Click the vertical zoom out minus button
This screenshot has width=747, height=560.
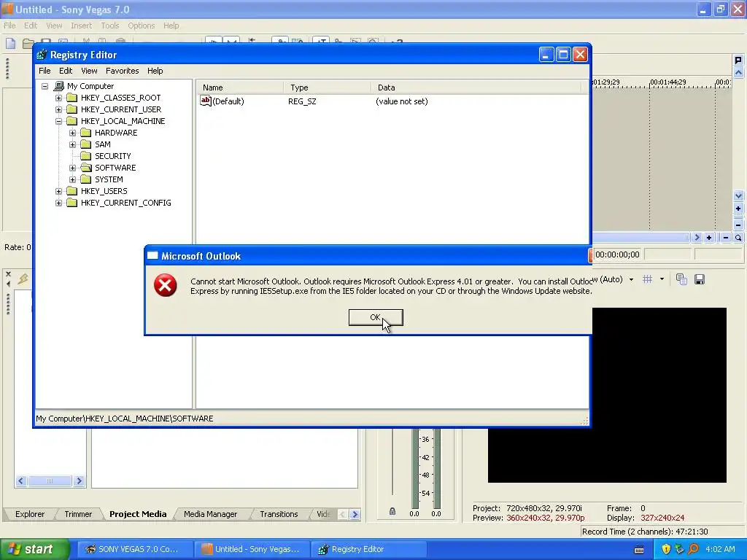pos(738,225)
